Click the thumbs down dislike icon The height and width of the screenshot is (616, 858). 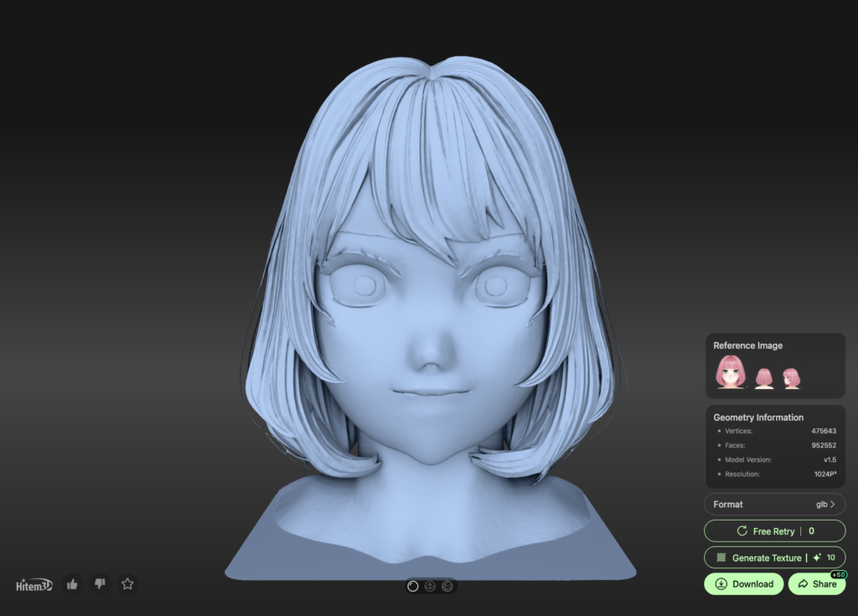point(100,584)
